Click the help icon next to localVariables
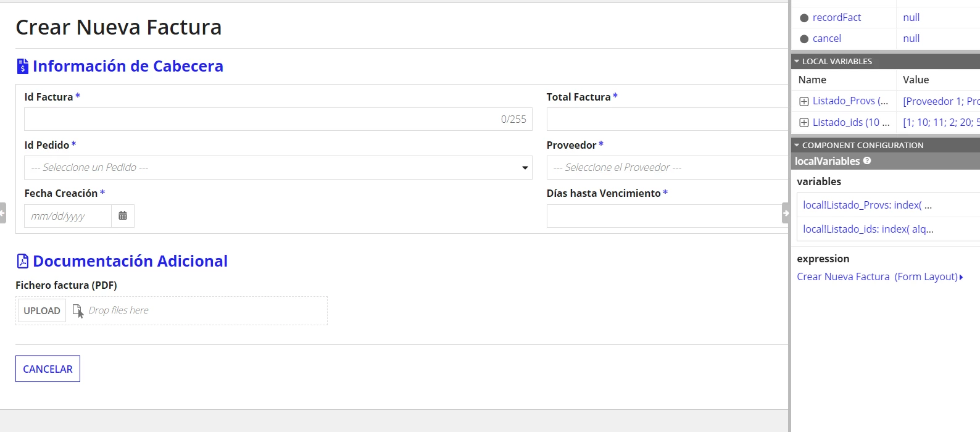This screenshot has height=432, width=980. (x=867, y=160)
